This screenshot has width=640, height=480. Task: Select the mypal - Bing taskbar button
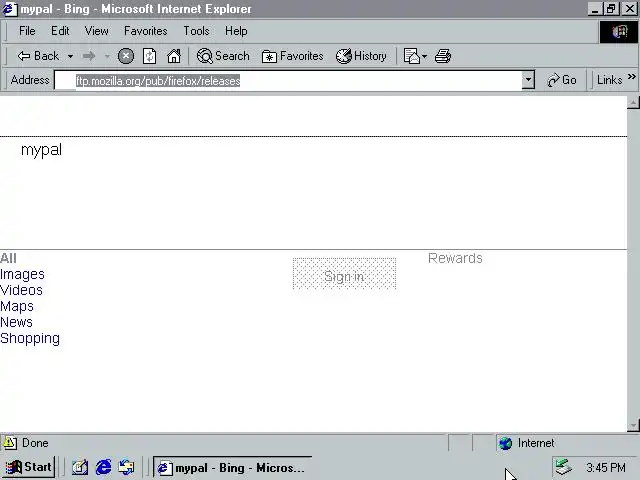232,467
